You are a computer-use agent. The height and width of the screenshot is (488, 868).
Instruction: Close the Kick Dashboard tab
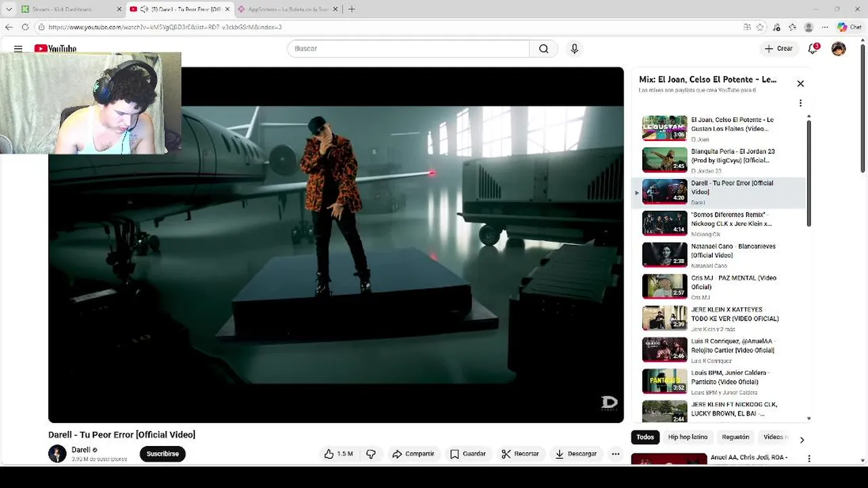pos(119,9)
